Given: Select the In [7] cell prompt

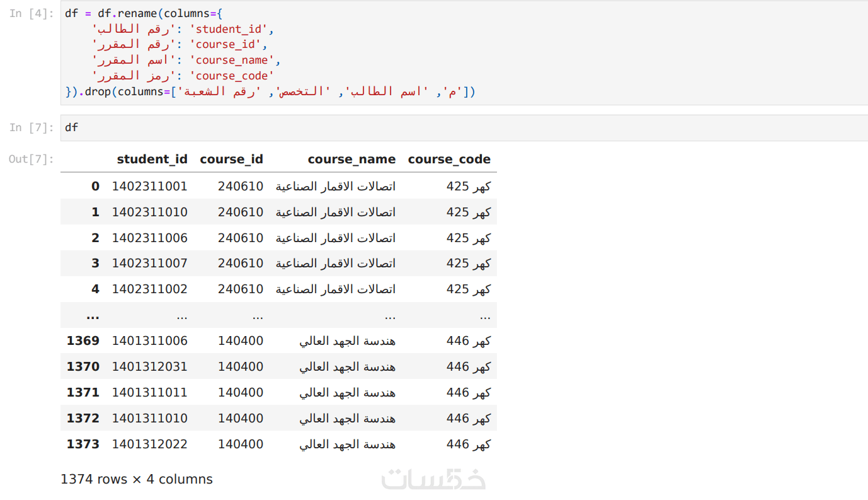Looking at the screenshot, I should pos(32,128).
